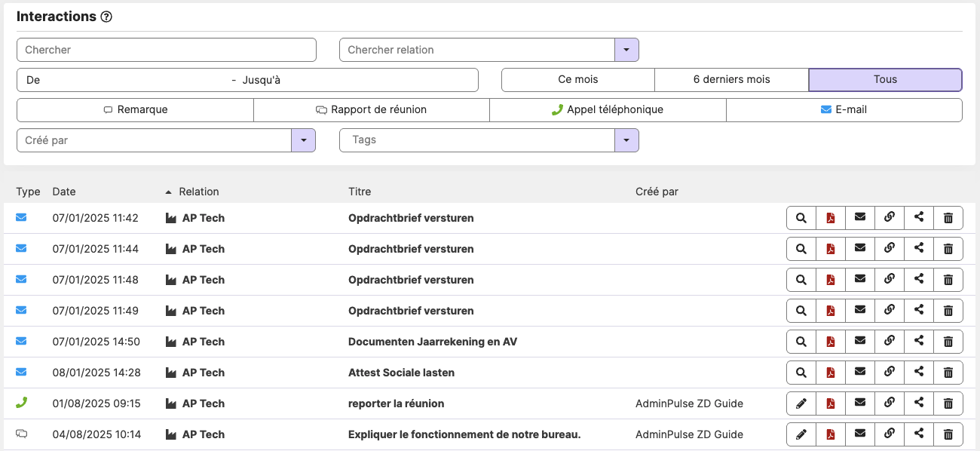The width and height of the screenshot is (980, 451).
Task: Open magnifier for 07/01/2025 11:48 row
Action: pos(801,280)
